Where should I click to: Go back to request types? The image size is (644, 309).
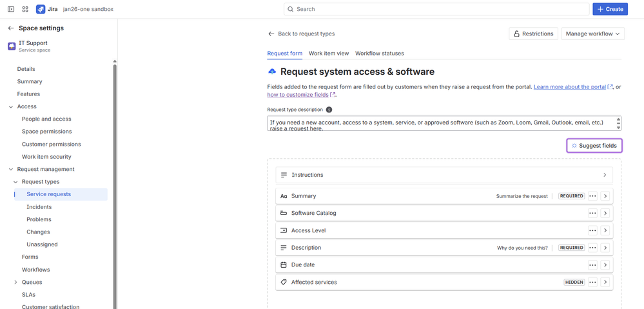click(x=302, y=34)
